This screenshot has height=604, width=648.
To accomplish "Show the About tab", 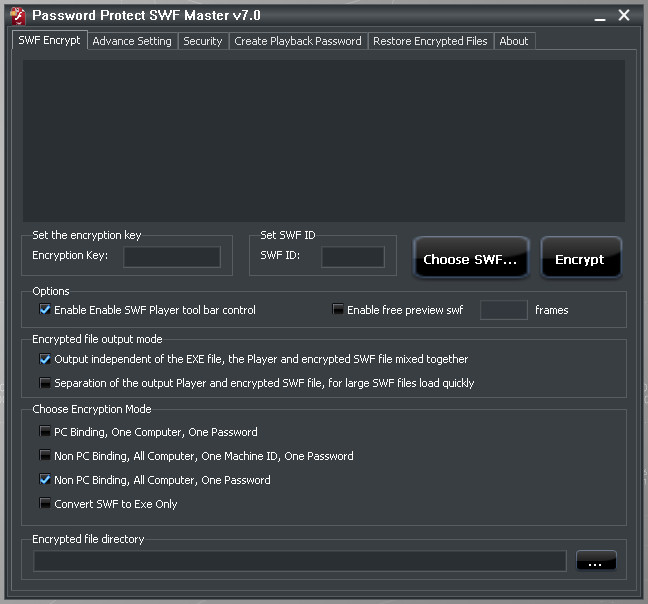I will tap(514, 41).
